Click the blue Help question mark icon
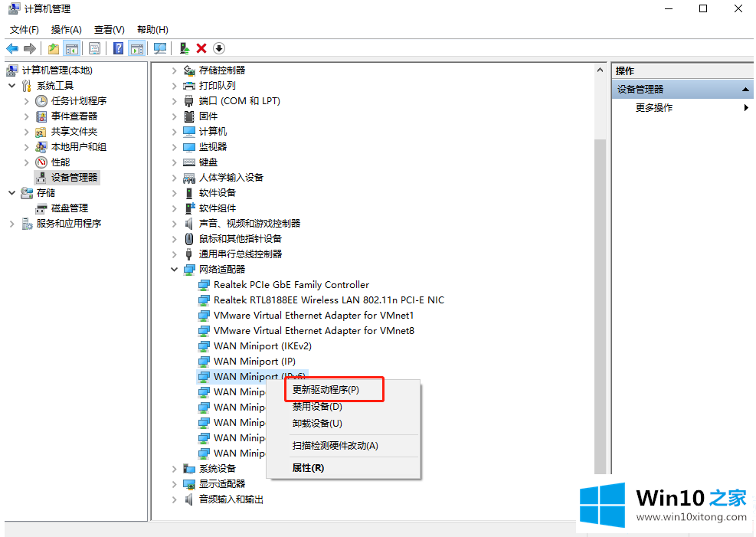Viewport: 756px width, 537px height. click(118, 48)
